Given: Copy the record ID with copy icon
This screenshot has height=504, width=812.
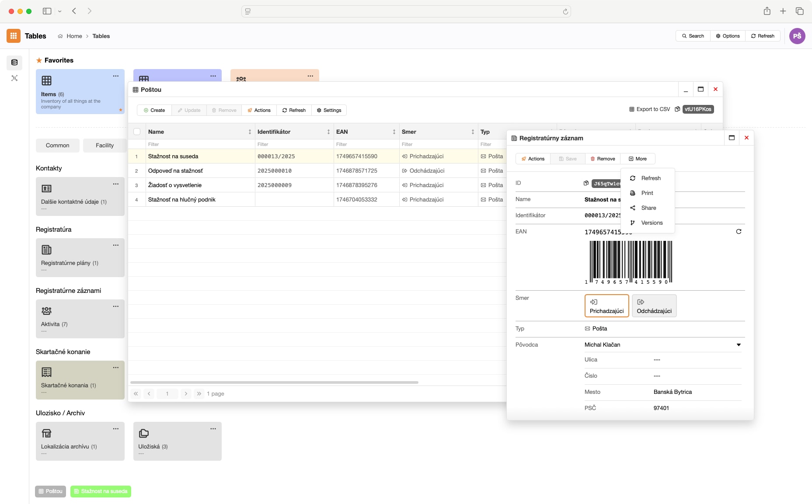Looking at the screenshot, I should (x=586, y=183).
